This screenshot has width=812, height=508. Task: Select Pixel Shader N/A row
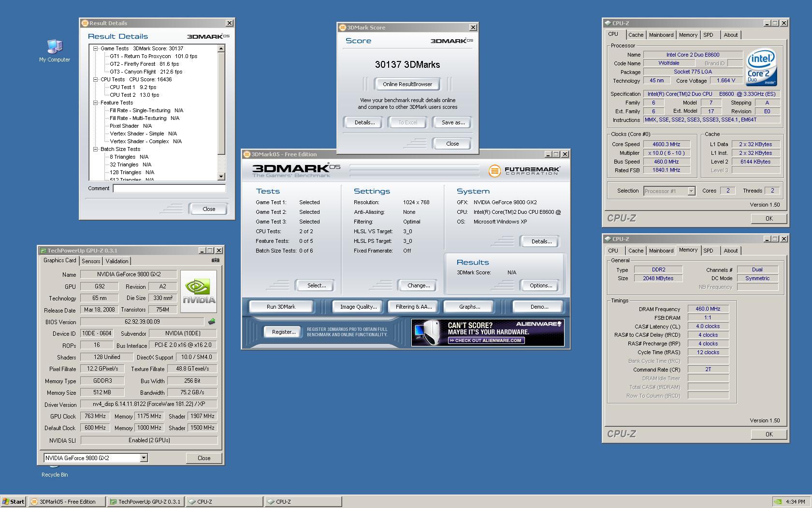coord(130,126)
